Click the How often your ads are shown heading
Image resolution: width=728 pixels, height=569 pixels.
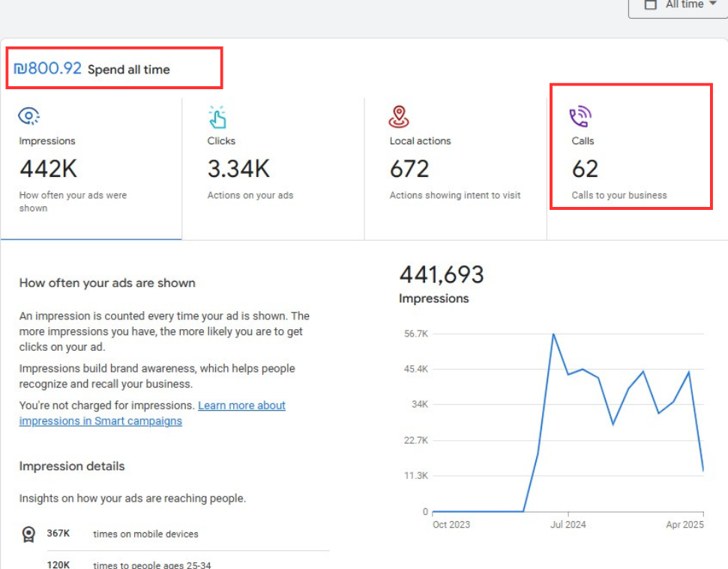point(107,283)
